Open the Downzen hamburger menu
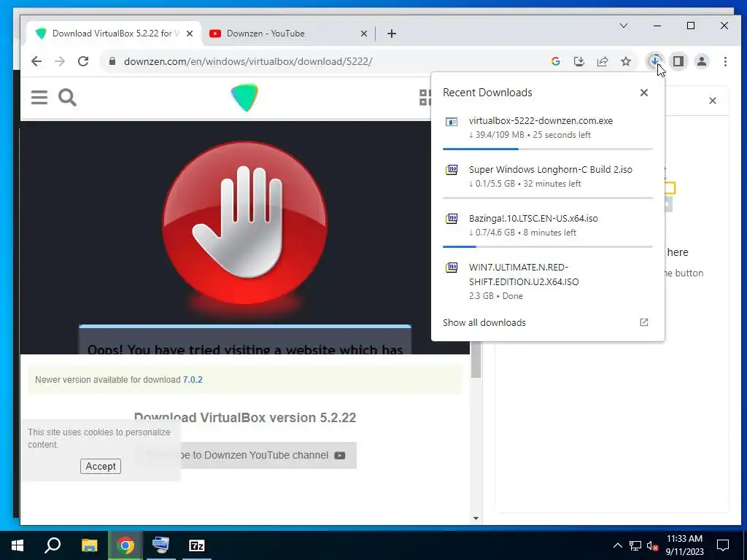 click(x=39, y=97)
